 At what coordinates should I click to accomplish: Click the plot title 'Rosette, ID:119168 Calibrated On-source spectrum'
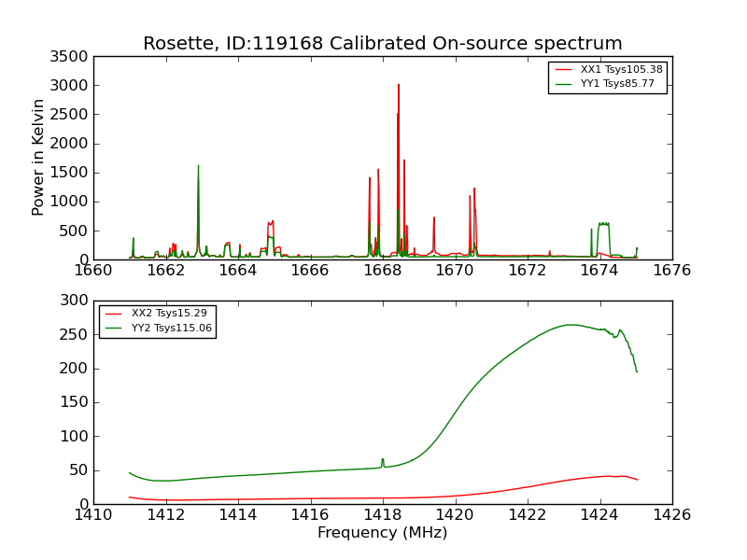(383, 43)
